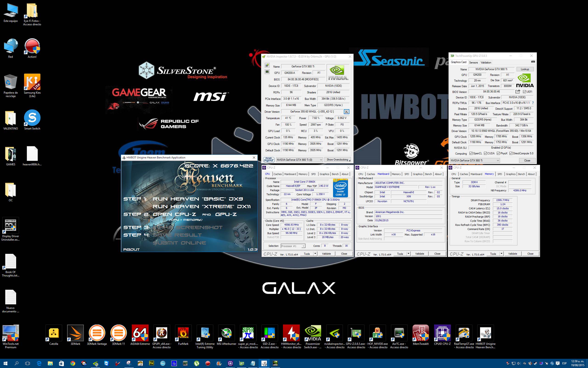Click the Bus Interface question mark in GPU-Z
Screen dimensions: 588x368
pyautogui.click(x=533, y=103)
